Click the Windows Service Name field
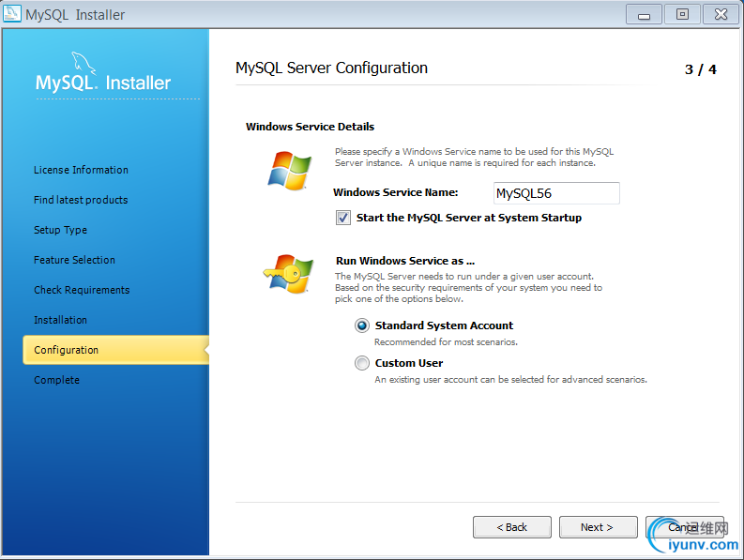This screenshot has width=744, height=560. coord(556,193)
